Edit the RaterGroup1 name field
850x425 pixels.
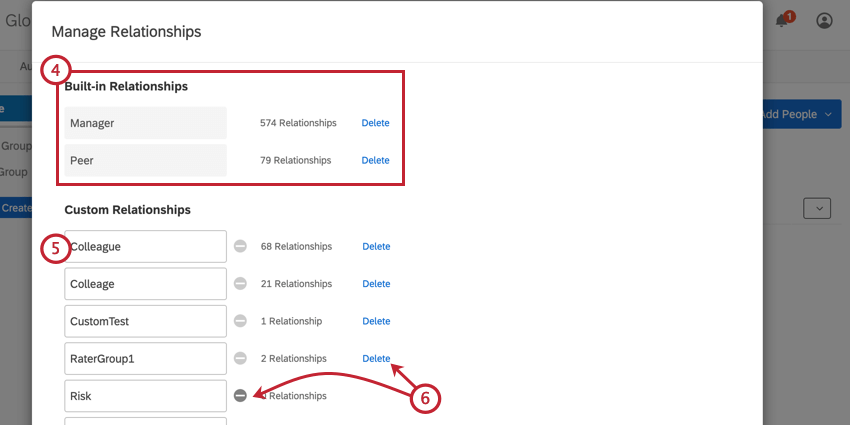pyautogui.click(x=145, y=358)
